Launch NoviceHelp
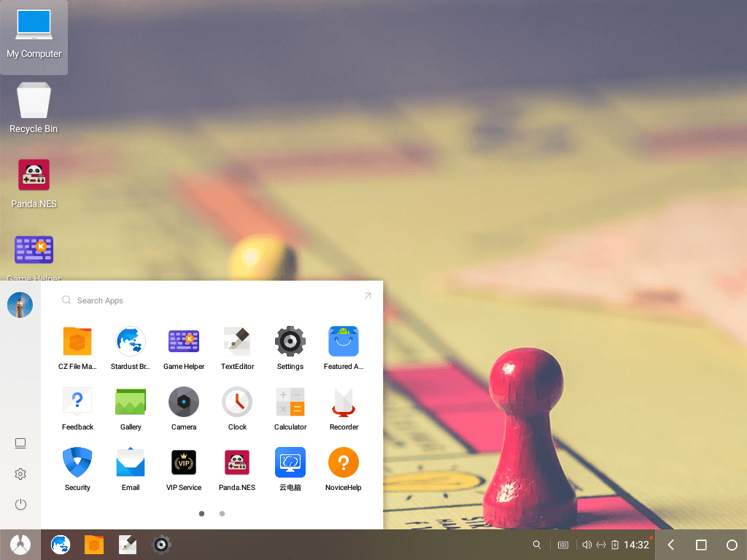This screenshot has height=560, width=747. 343,462
